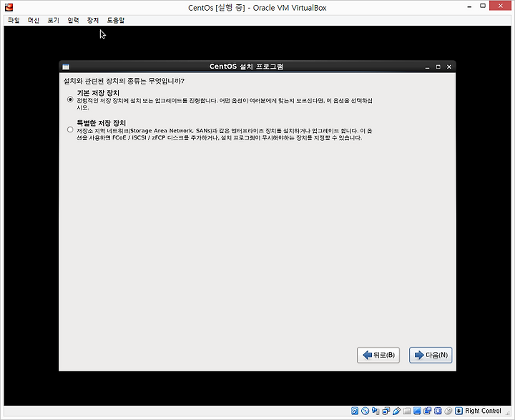Click the CPU chip status icon
515x420 pixels.
click(x=438, y=411)
